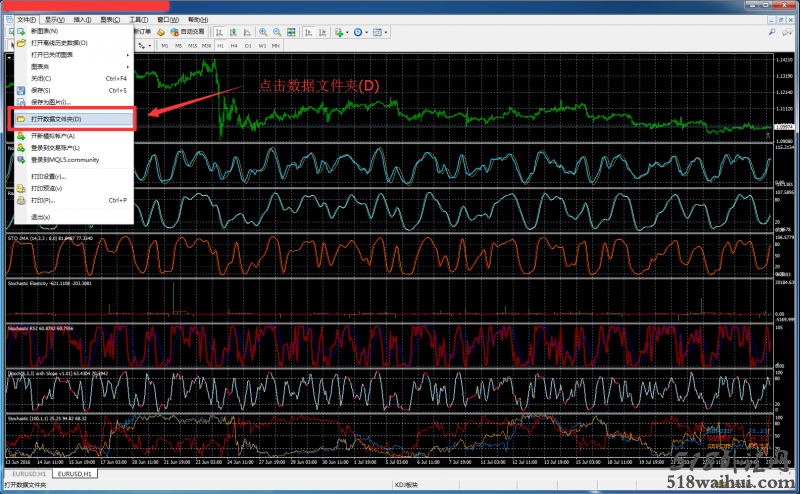Switch to the second EURUSD,H1 chart tab
The width and height of the screenshot is (800, 494).
75,472
